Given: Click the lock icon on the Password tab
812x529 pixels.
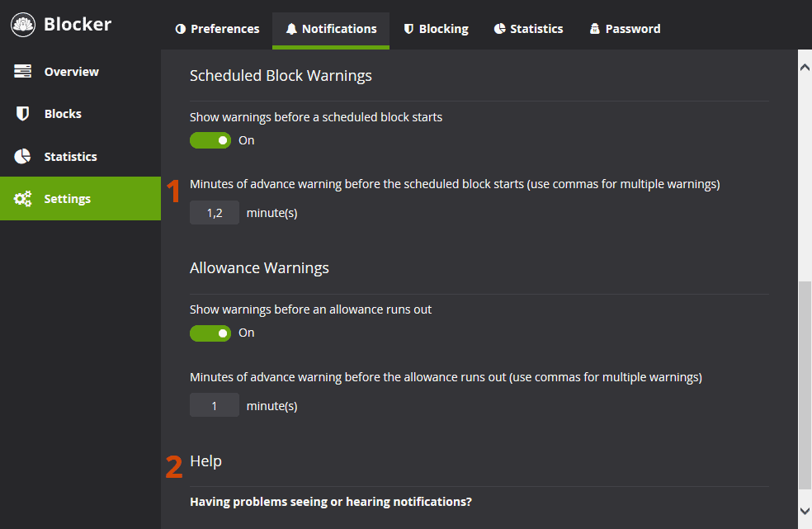Looking at the screenshot, I should pyautogui.click(x=594, y=28).
